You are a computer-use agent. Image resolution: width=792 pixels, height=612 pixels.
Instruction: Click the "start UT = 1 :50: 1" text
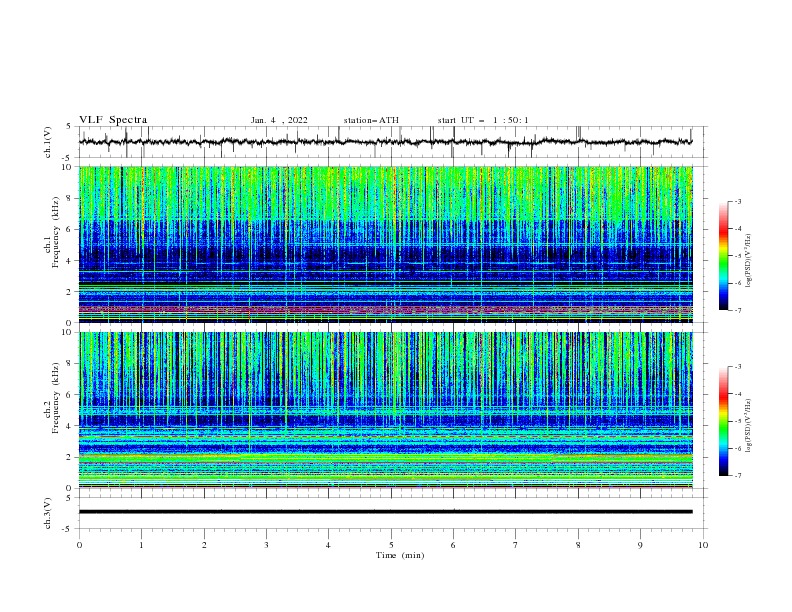pyautogui.click(x=483, y=120)
